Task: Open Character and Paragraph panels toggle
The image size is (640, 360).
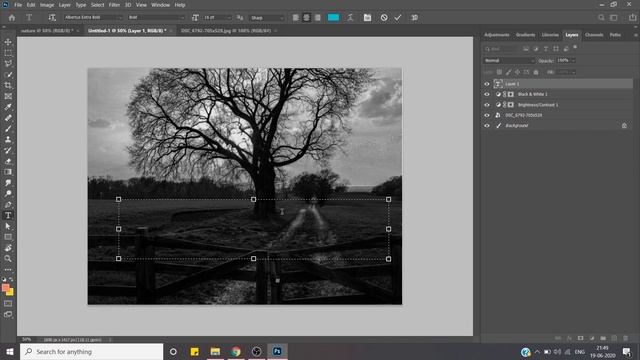Action: click(367, 18)
